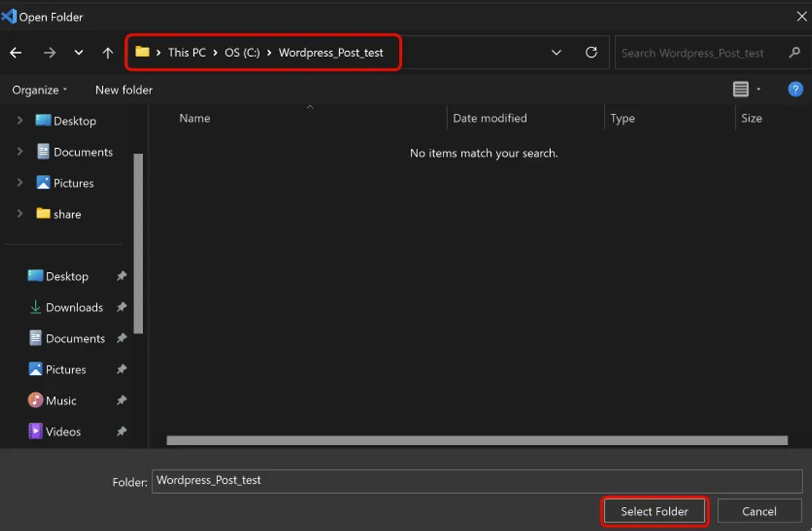The width and height of the screenshot is (812, 531).
Task: Click the Back navigation arrow
Action: [16, 53]
